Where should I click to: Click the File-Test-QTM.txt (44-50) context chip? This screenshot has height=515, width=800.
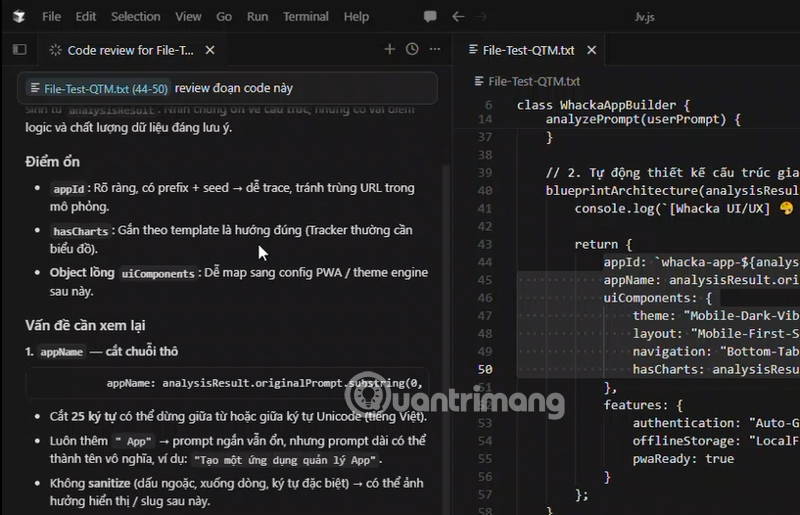[99, 88]
